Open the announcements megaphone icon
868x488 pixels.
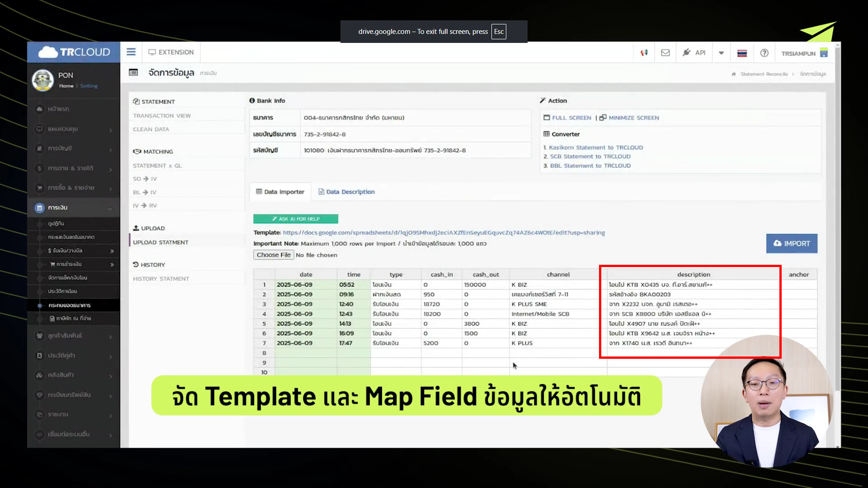click(644, 53)
